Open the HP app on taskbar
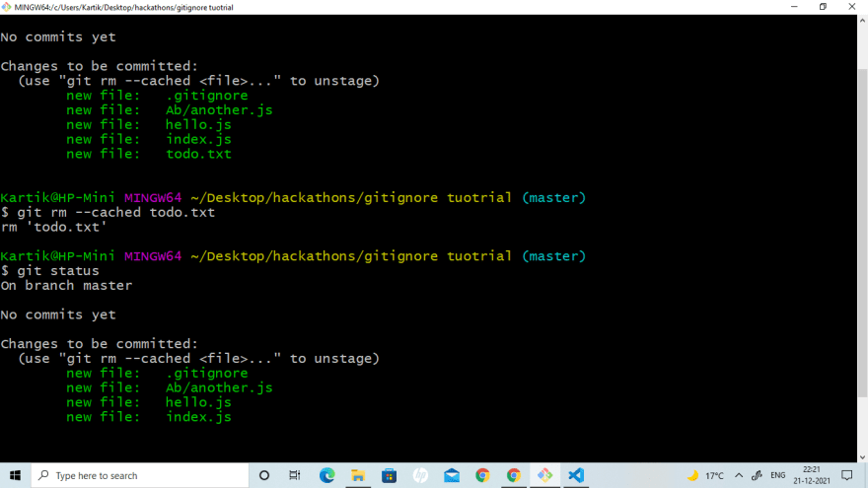This screenshot has height=488, width=868. (420, 475)
